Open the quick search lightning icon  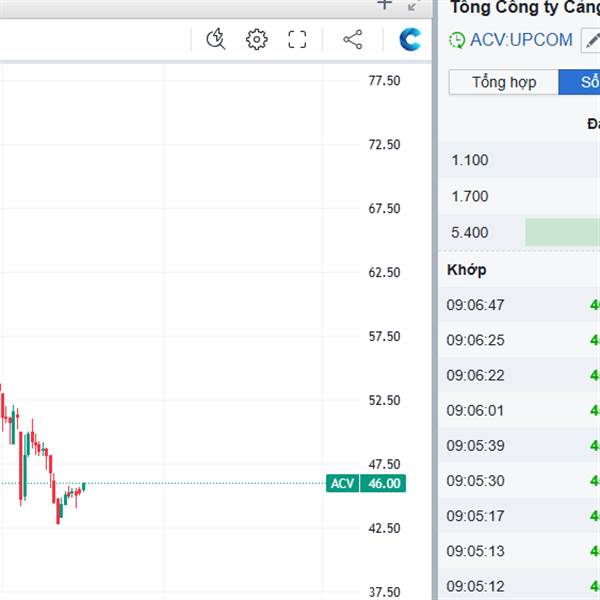(216, 39)
